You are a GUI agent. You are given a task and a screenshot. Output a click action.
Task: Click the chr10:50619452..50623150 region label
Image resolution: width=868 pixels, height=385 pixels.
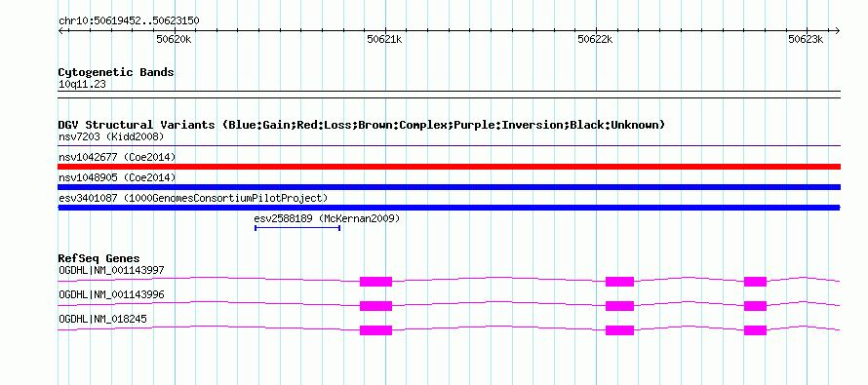(129, 20)
